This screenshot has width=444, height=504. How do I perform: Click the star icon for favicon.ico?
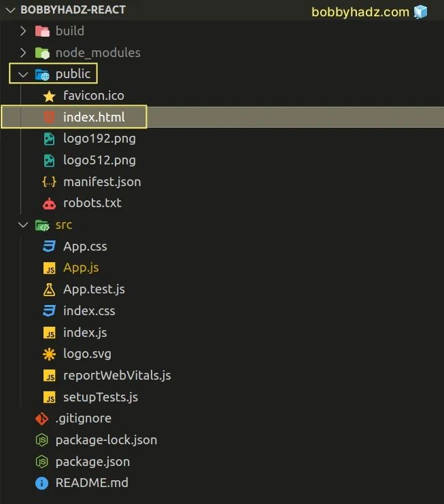[49, 96]
